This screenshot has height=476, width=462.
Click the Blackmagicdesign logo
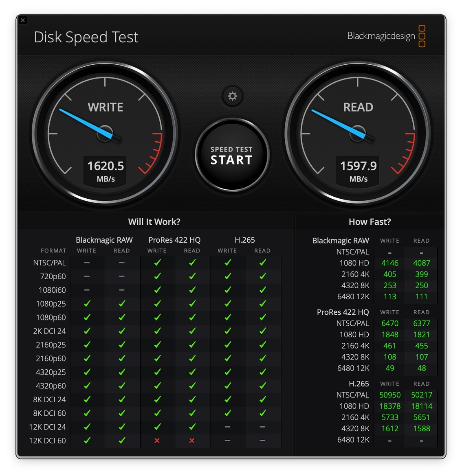[x=386, y=36]
